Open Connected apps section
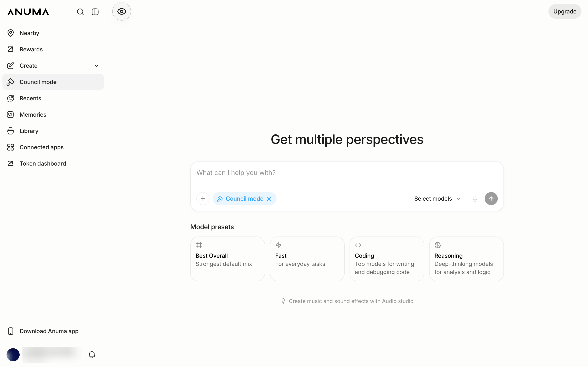The height and width of the screenshot is (367, 588). click(53, 147)
